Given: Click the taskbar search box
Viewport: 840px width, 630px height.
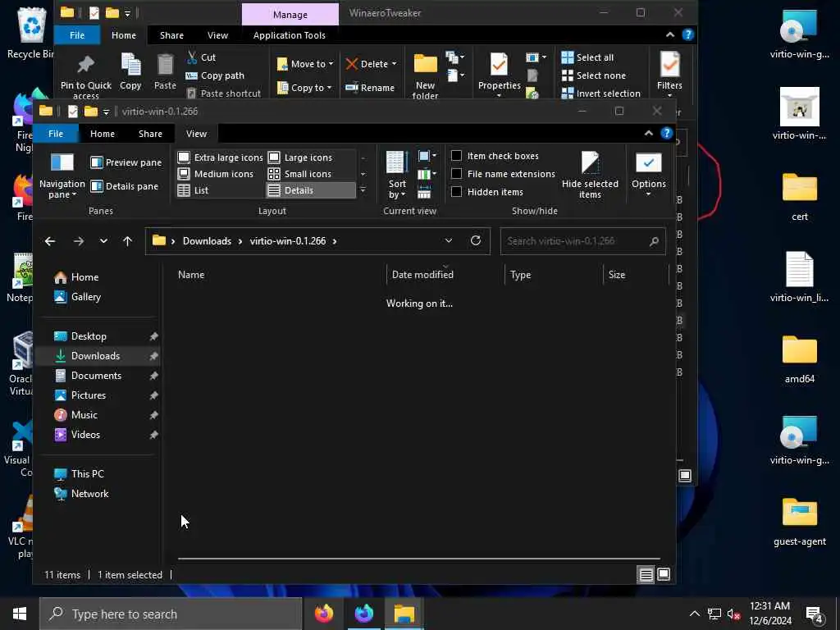Looking at the screenshot, I should point(171,614).
